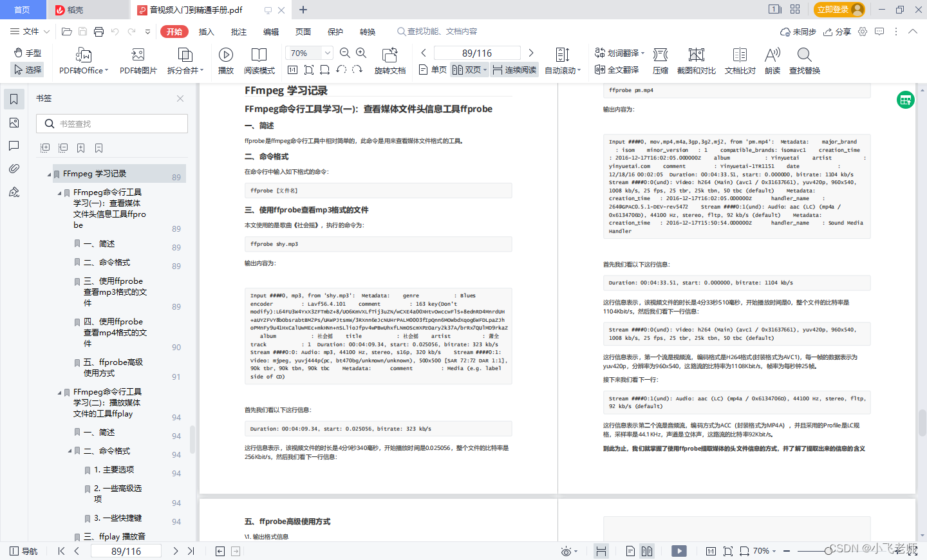This screenshot has width=927, height=560.
Task: Go to previous page arrow in toolbar
Action: [424, 53]
